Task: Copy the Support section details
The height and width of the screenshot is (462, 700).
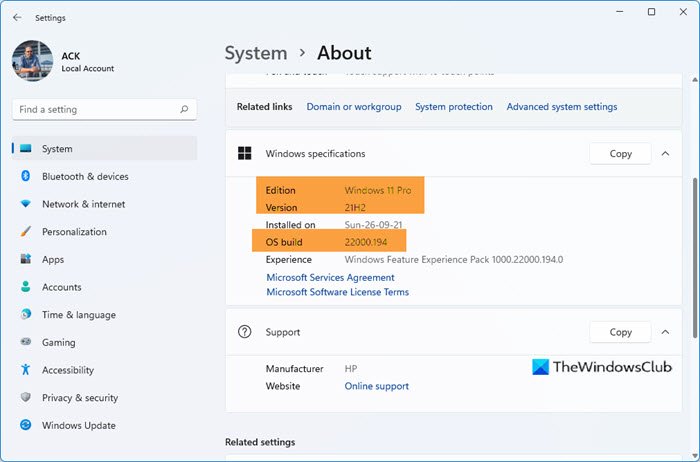Action: click(620, 332)
